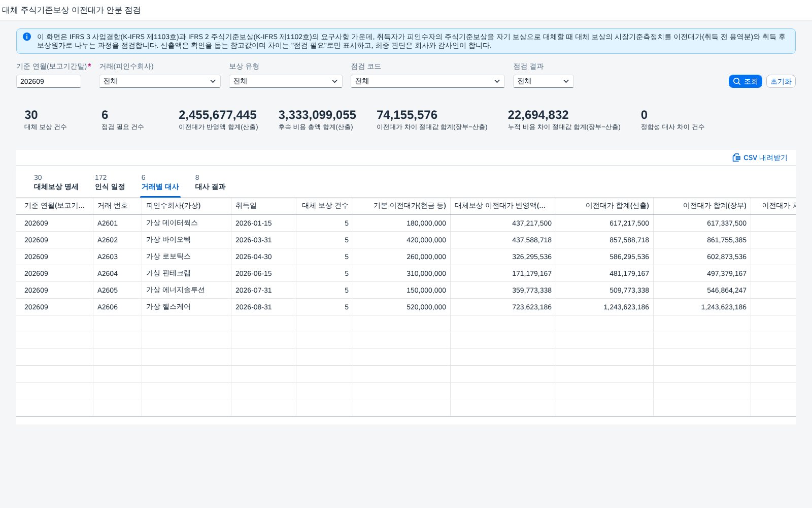
Task: Select the 가상 바이오텍 cell
Action: (186, 240)
